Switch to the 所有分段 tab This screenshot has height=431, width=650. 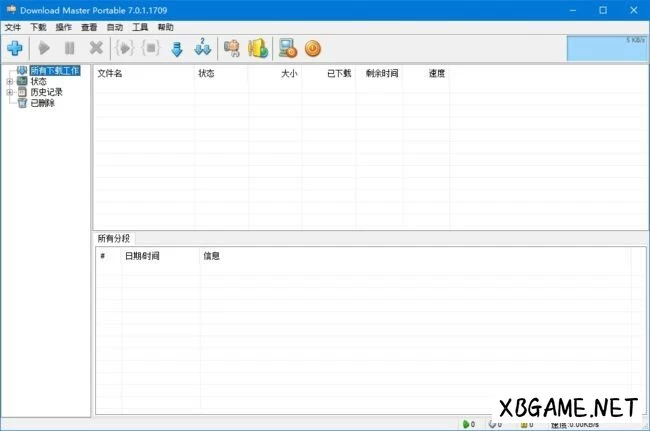[x=115, y=238]
